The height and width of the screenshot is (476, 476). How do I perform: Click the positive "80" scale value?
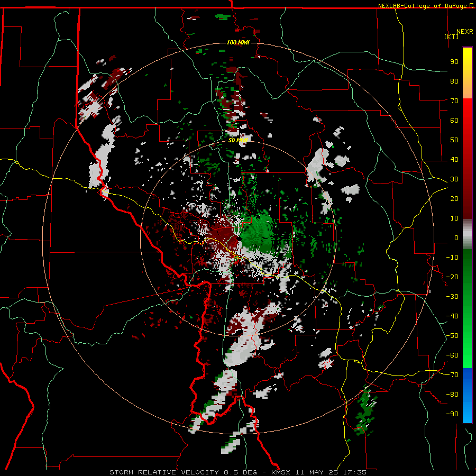[454, 81]
